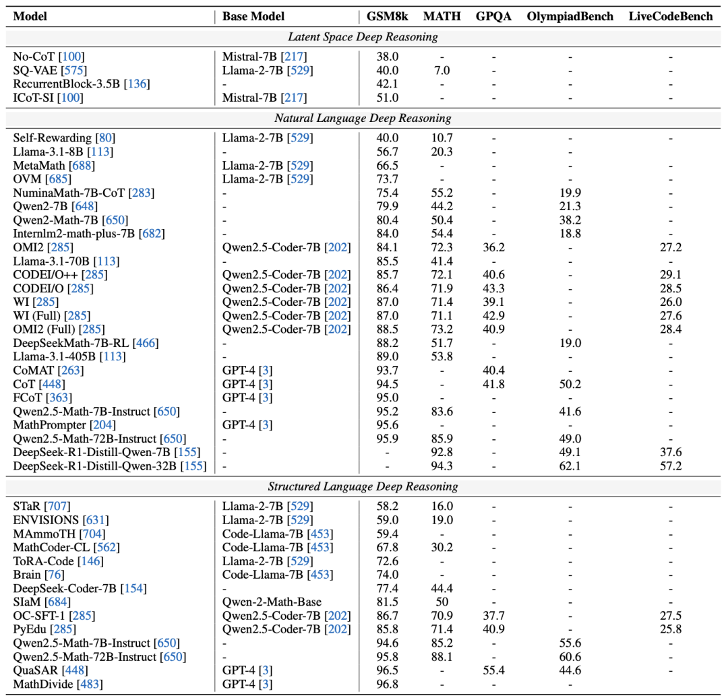
Task: Select the MATH value '88.1' for Qwen2.5-Math-72B-Instruct
Action: (x=442, y=657)
